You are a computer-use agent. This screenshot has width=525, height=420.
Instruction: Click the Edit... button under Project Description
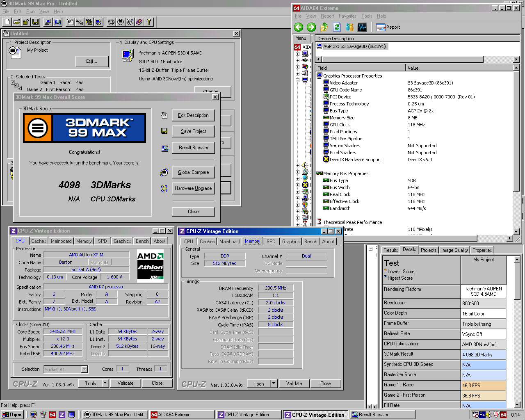click(x=92, y=61)
